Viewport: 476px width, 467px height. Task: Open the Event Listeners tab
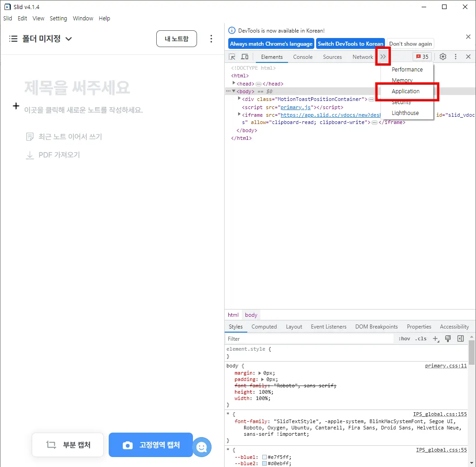point(328,327)
